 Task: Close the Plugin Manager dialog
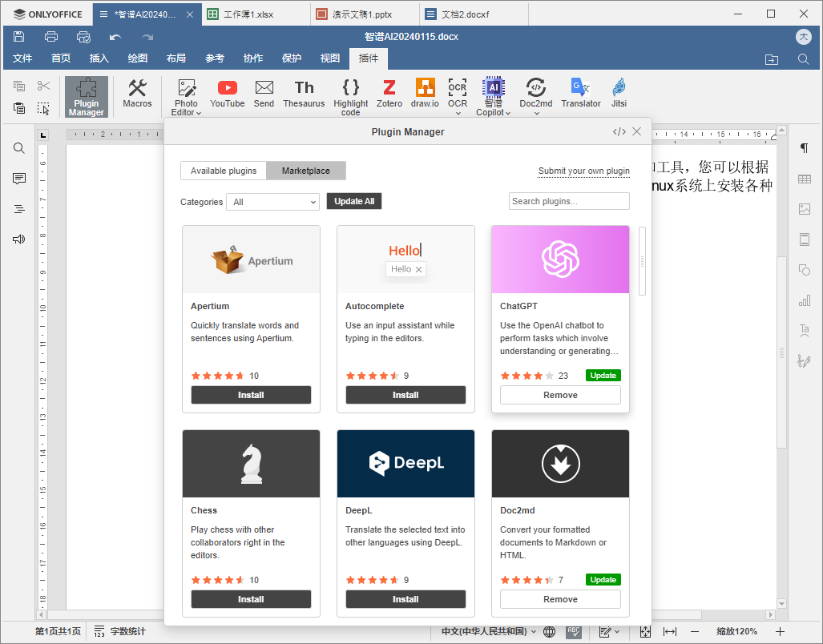click(636, 131)
